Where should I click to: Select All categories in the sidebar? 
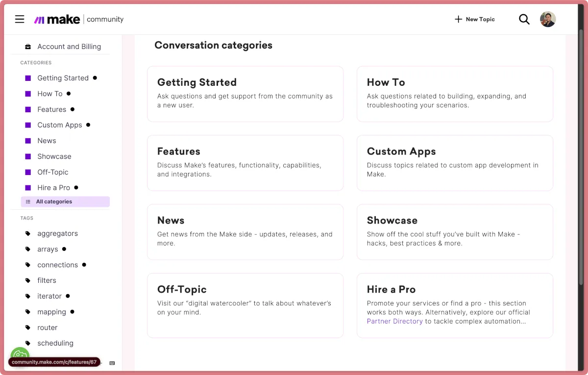point(65,201)
